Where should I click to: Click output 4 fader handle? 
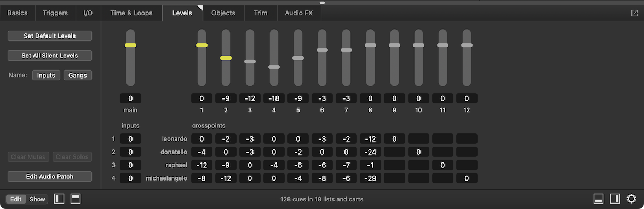tap(274, 67)
